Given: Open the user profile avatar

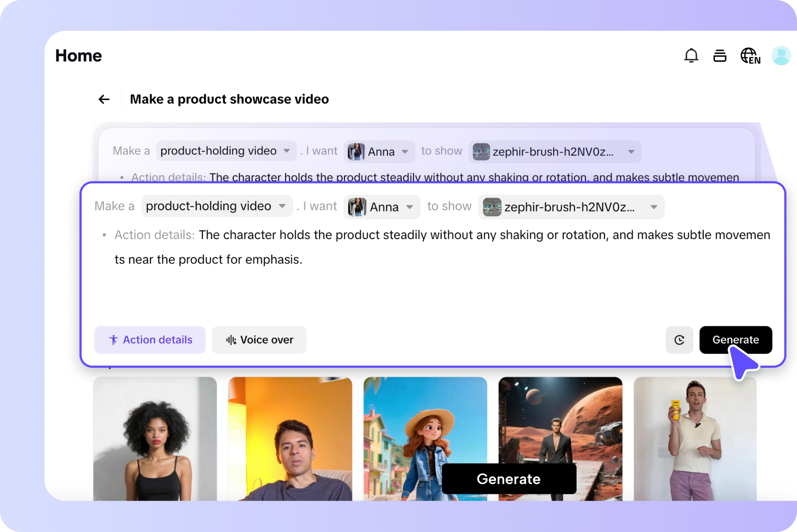Looking at the screenshot, I should click(781, 56).
